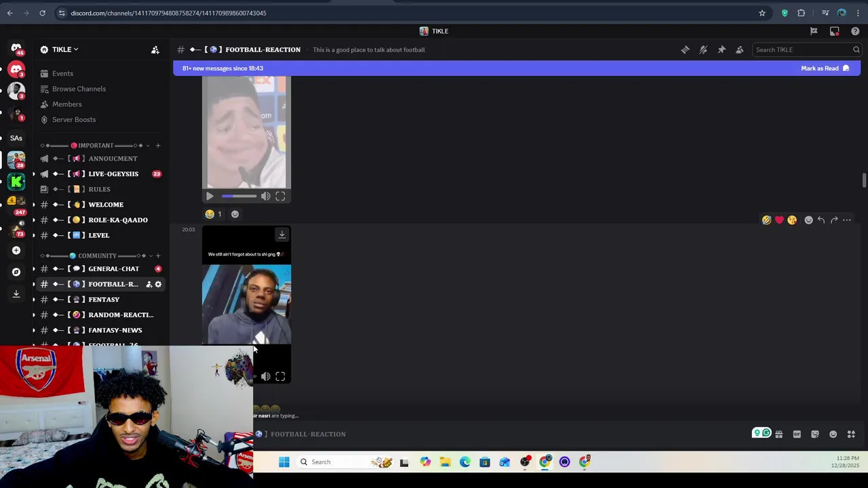Screen dimensions: 868x488
Task: Click Mark as Read on new messages bar
Action: (x=825, y=68)
